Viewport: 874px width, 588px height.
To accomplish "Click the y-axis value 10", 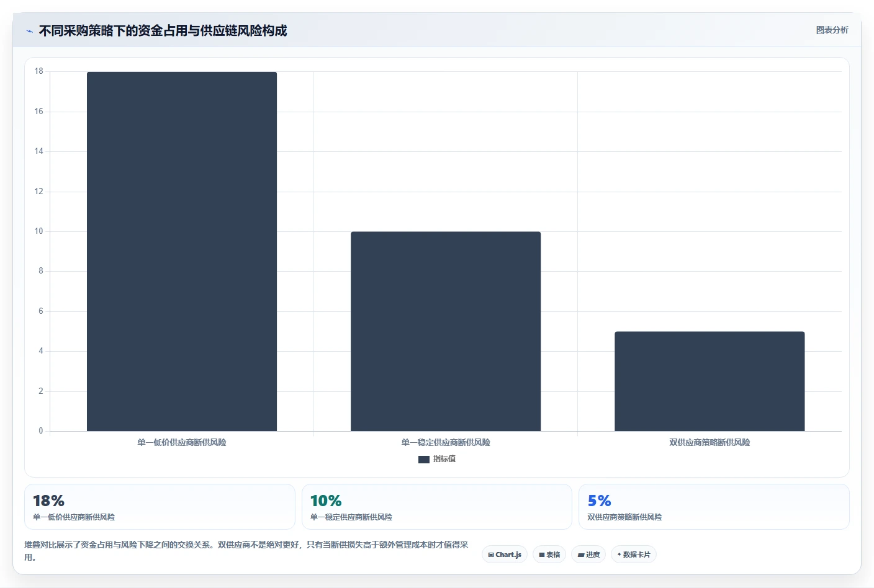I will (39, 231).
